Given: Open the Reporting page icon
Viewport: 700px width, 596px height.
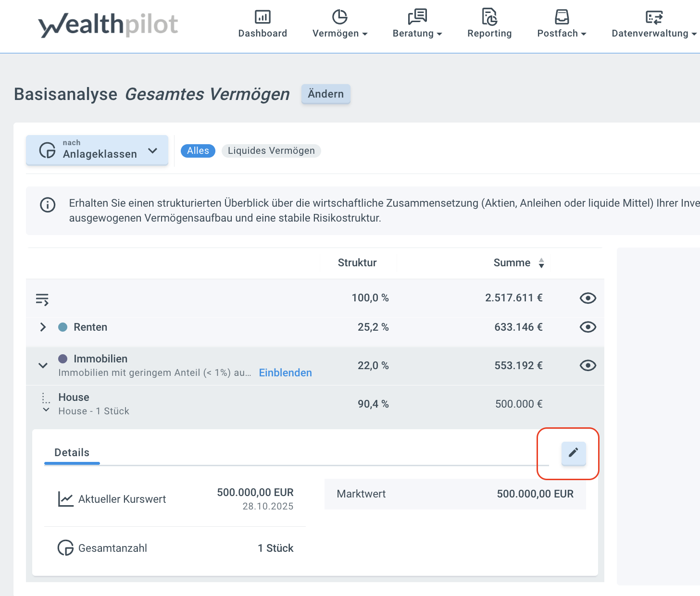Looking at the screenshot, I should tap(489, 17).
